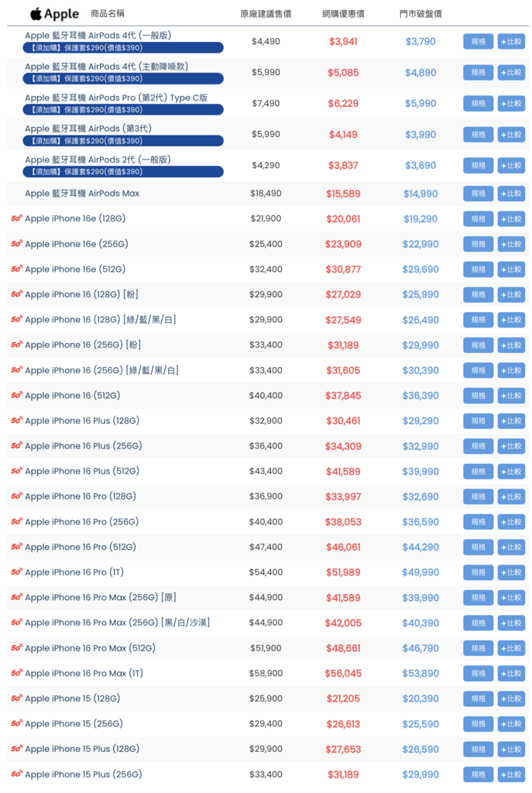Click the 5G icon beside iPhone 15 (128G)
This screenshot has width=532, height=793.
click(17, 699)
